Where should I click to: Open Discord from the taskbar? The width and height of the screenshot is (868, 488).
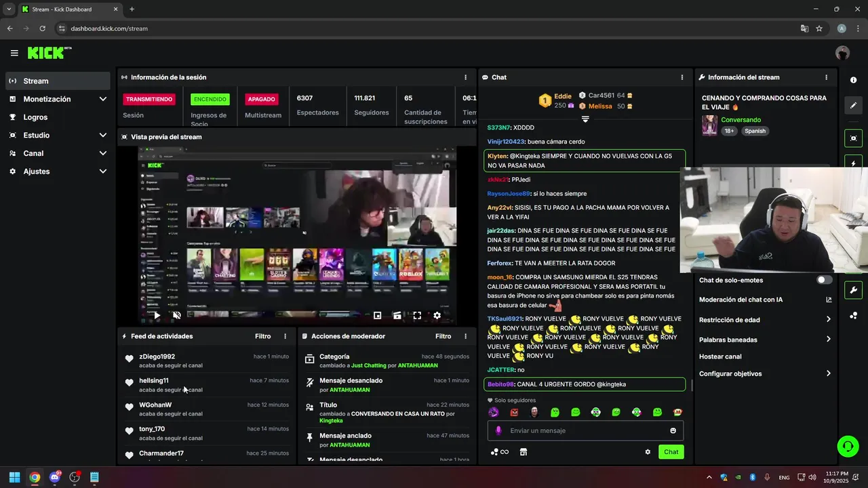55,477
